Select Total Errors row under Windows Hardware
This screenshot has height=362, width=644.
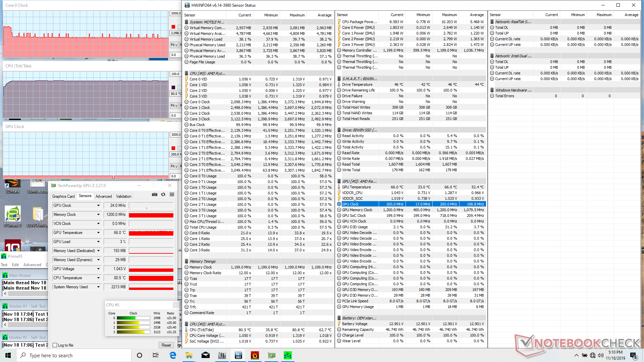click(x=563, y=96)
